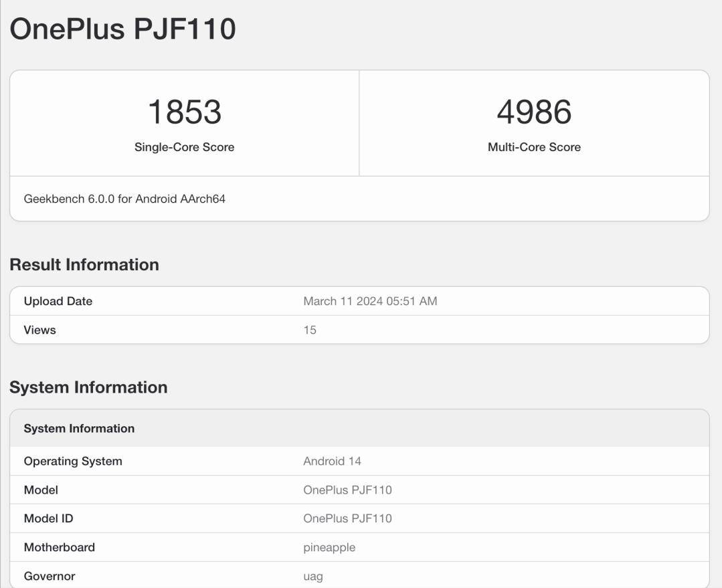Click the Motherboard row label

point(60,547)
